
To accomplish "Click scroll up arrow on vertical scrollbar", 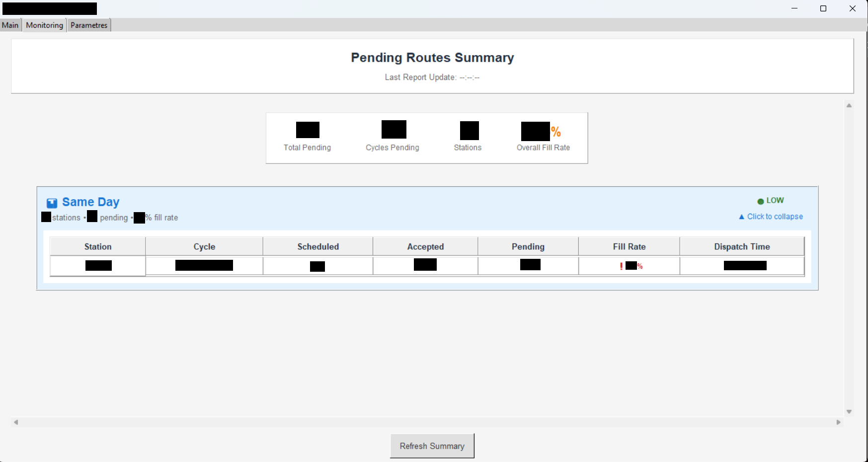I will tap(849, 105).
